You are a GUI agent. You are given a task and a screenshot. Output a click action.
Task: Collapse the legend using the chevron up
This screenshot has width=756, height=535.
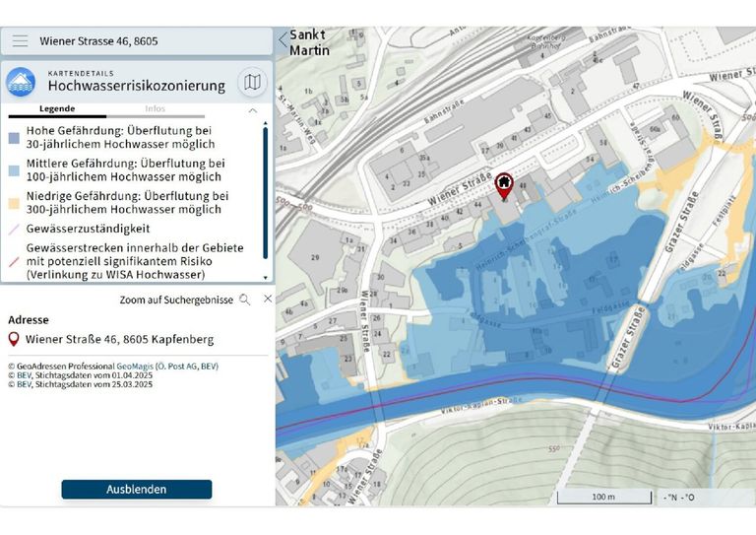pos(252,110)
